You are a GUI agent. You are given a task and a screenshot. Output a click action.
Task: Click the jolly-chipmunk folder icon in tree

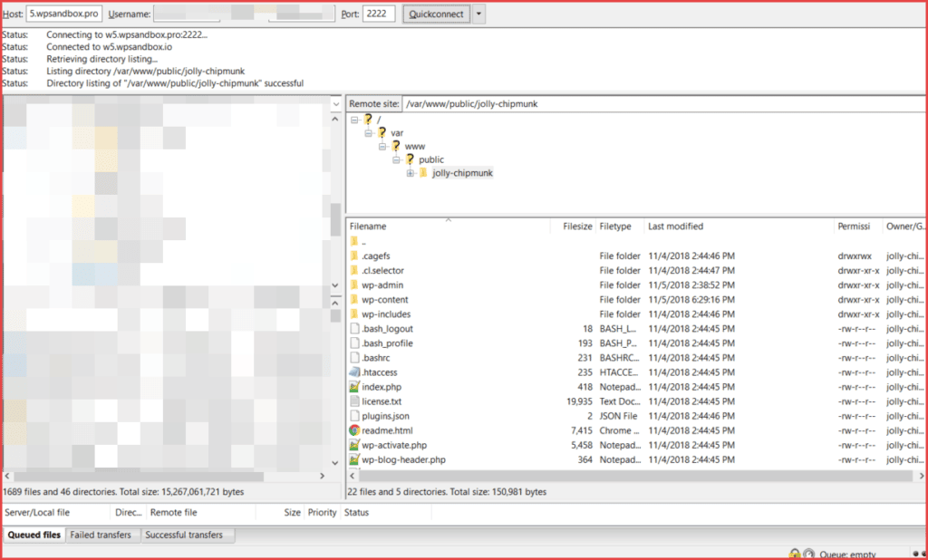[423, 173]
